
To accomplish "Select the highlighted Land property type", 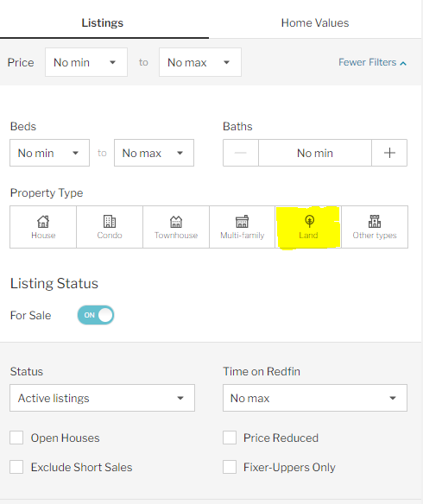I will coord(308,227).
